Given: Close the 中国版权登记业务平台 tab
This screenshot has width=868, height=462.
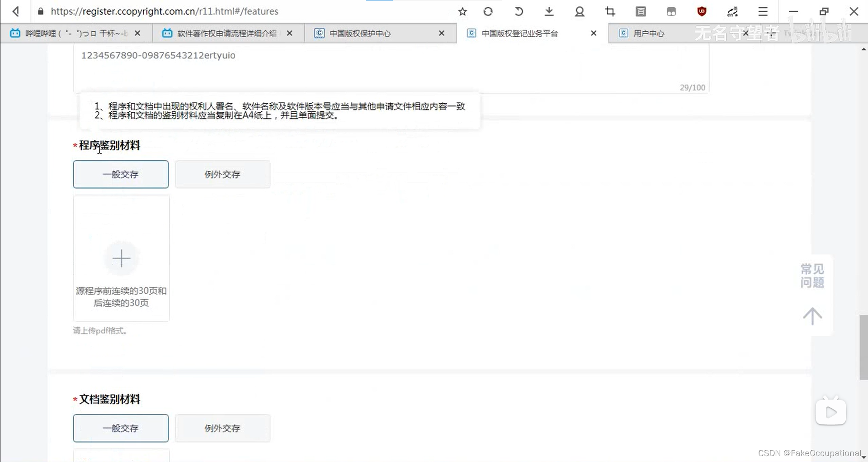Looking at the screenshot, I should tap(594, 33).
